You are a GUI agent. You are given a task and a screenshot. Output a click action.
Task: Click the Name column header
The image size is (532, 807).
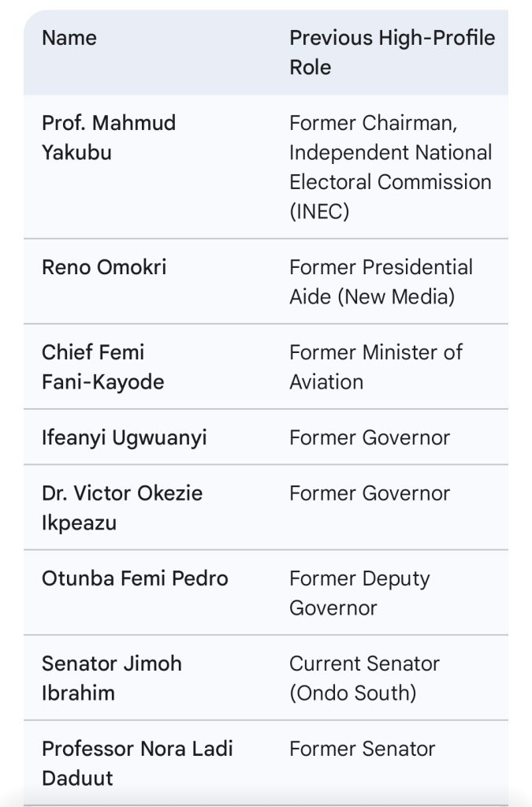point(69,38)
